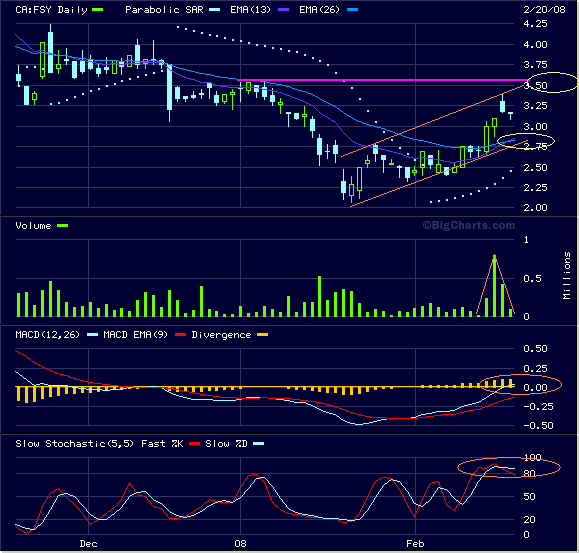Click the green CA:FSY Daily legend swatch
The width and height of the screenshot is (579, 553).
tap(97, 10)
